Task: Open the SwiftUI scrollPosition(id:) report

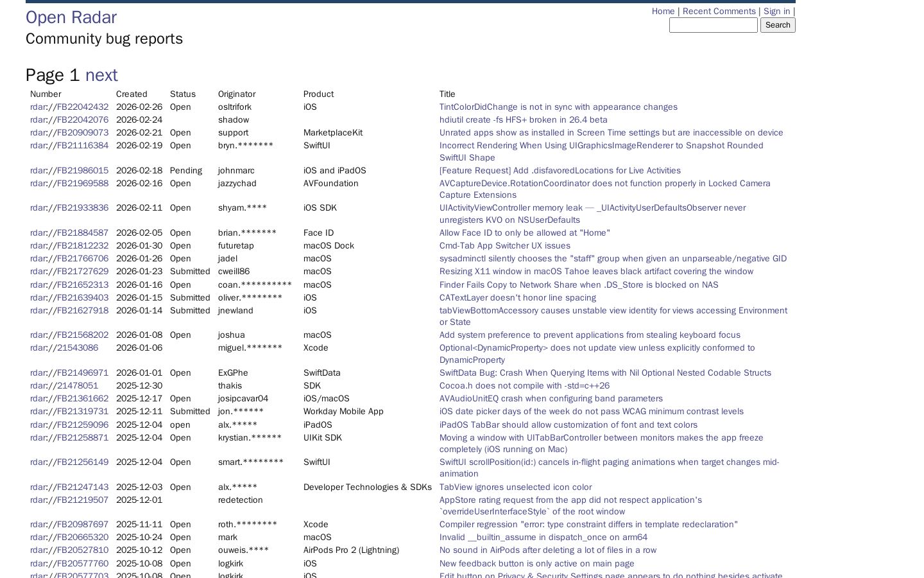Action: [610, 468]
